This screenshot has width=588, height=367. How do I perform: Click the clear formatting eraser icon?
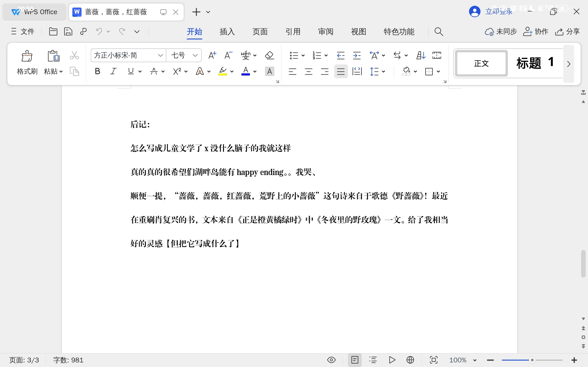[x=269, y=55]
